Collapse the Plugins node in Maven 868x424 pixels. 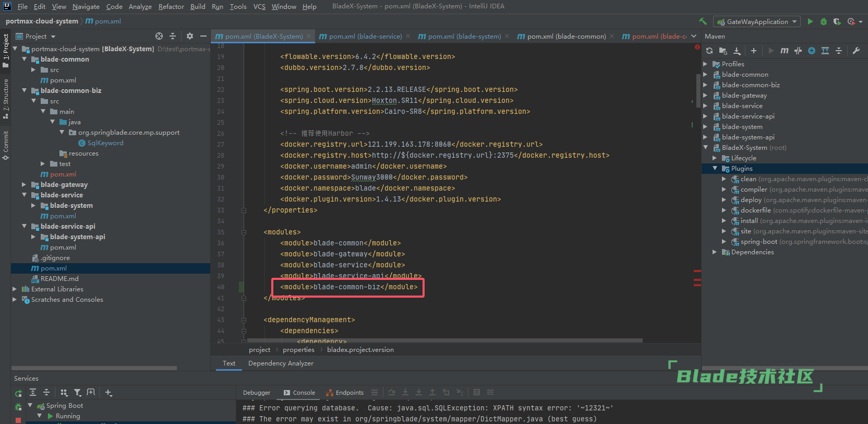(x=715, y=168)
